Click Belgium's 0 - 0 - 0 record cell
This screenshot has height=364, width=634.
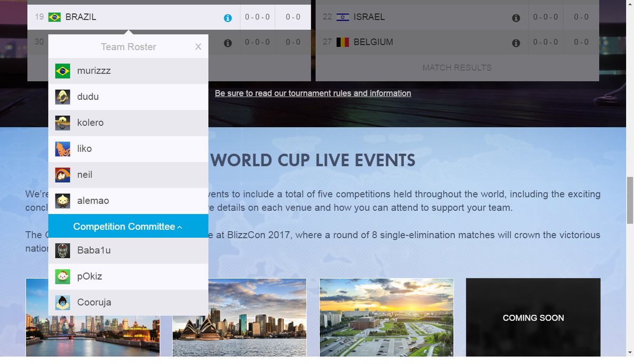[x=546, y=42]
